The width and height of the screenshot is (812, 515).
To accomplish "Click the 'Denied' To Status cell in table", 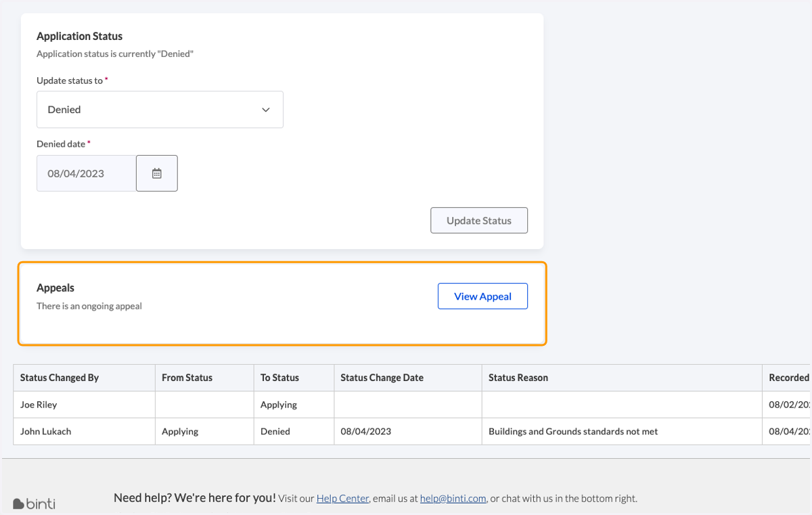I will click(294, 431).
